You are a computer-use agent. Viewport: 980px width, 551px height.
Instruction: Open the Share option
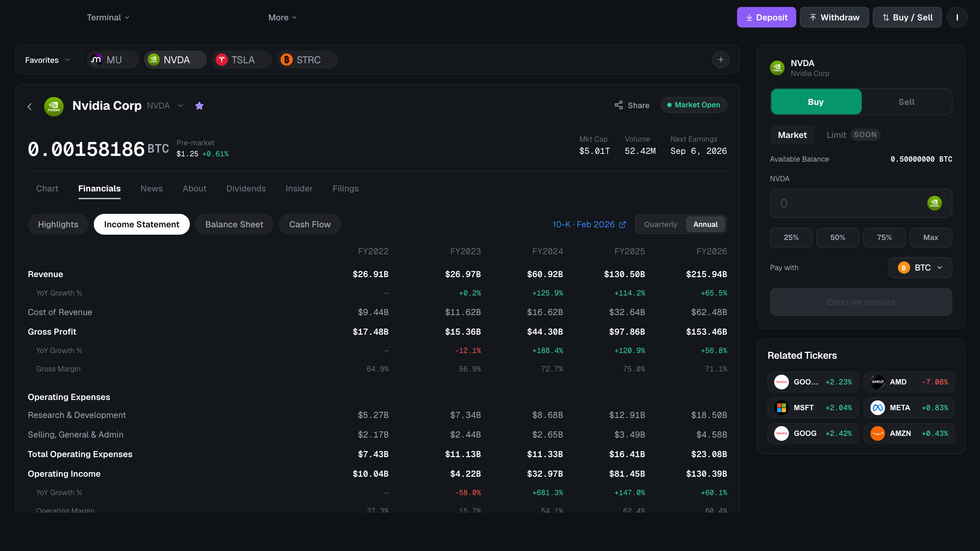click(x=632, y=105)
